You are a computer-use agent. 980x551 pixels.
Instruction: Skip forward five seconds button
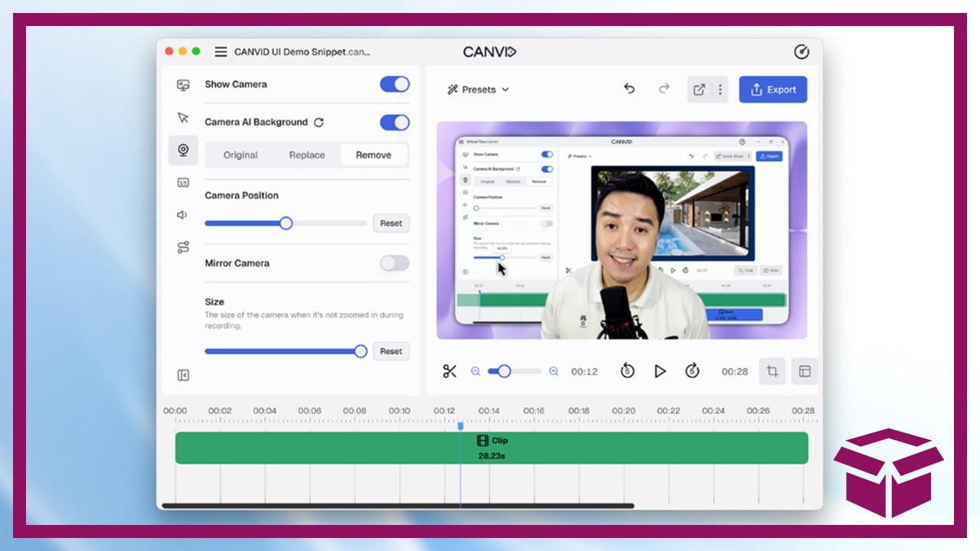(692, 371)
